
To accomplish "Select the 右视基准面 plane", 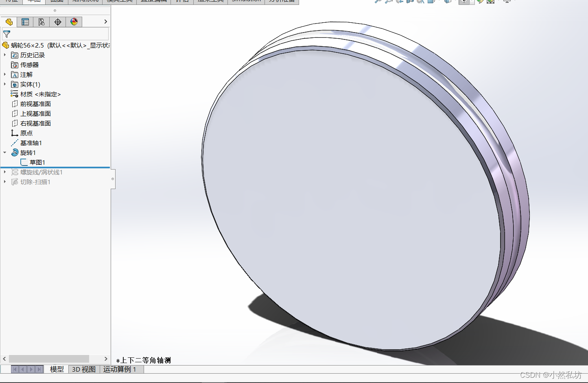I will 35,124.
